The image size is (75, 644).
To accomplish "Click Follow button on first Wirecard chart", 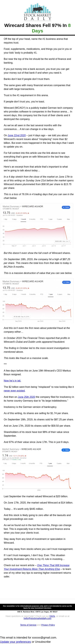I will (66, 207).
